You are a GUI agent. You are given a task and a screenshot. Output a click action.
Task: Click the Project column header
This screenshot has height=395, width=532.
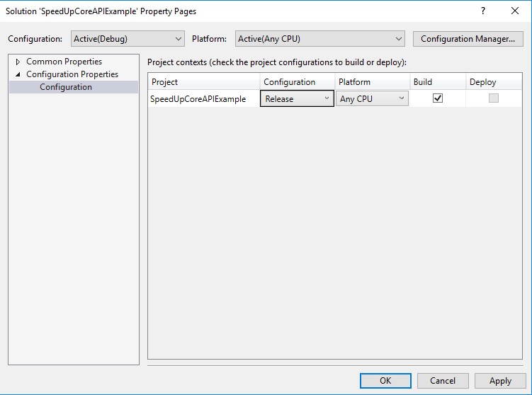click(x=204, y=81)
